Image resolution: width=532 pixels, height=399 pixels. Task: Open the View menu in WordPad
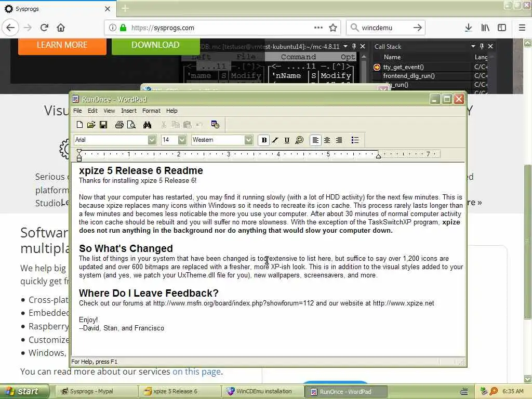coord(109,111)
